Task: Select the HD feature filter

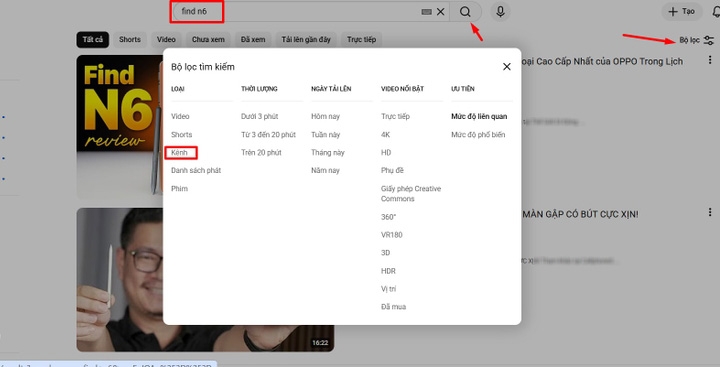Action: point(386,152)
